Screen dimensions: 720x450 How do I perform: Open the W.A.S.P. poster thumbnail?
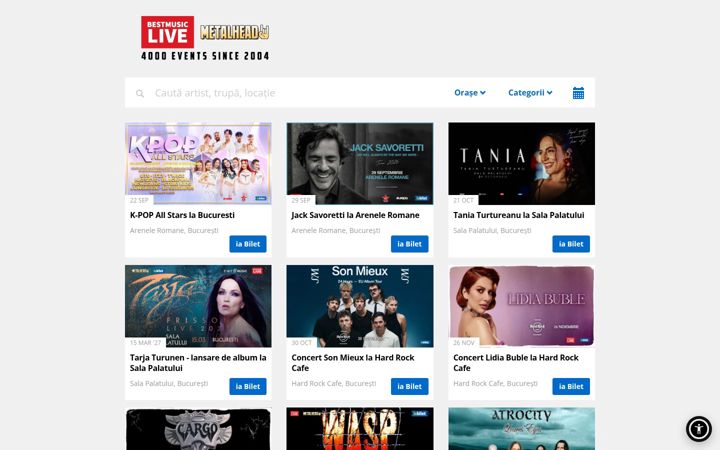point(360,429)
